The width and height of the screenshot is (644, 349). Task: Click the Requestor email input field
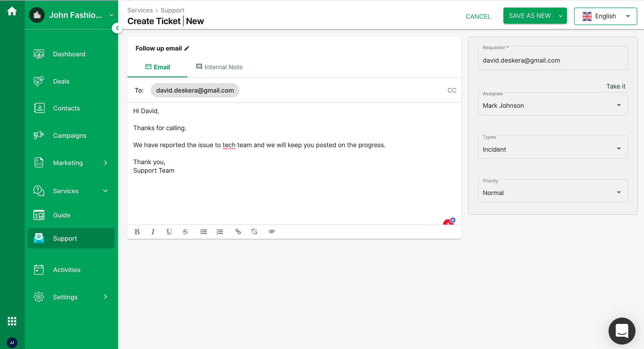point(553,60)
